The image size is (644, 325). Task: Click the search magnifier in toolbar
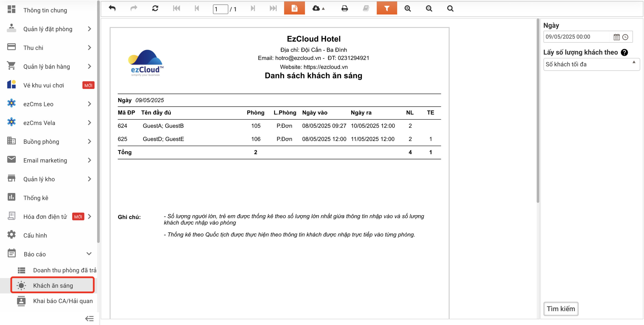pyautogui.click(x=450, y=9)
